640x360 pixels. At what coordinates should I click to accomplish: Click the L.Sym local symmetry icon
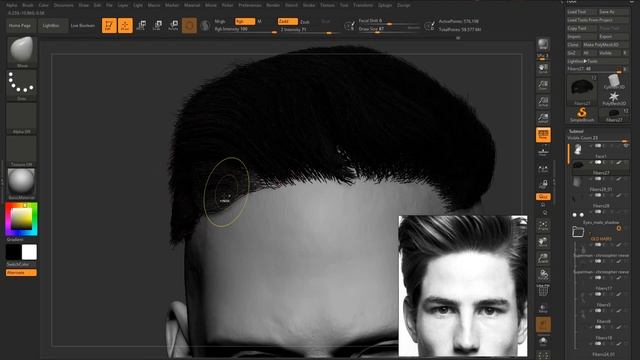543,169
